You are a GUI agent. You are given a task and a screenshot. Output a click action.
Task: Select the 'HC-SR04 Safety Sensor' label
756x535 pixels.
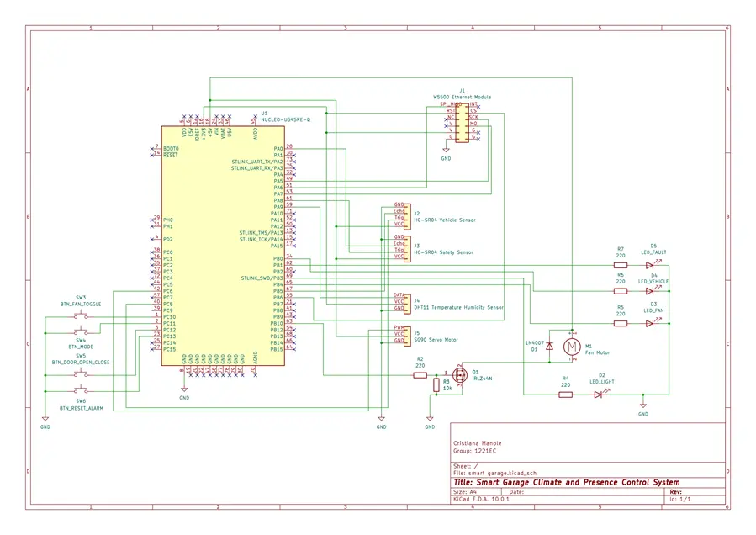(443, 252)
